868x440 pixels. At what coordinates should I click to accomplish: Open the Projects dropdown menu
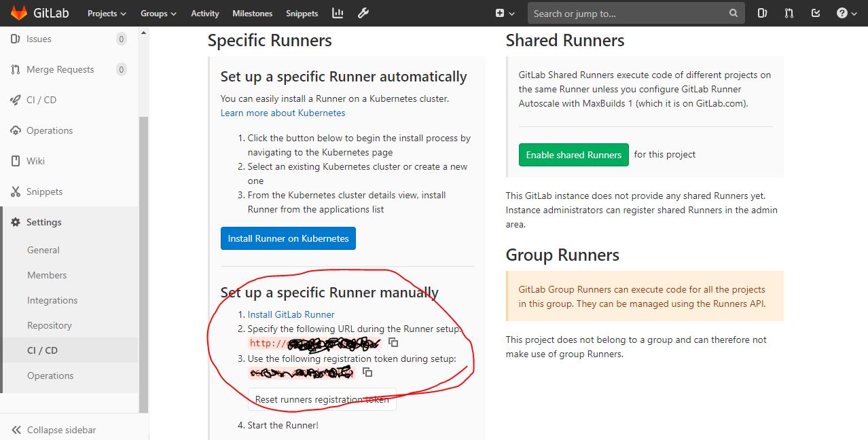(x=107, y=13)
